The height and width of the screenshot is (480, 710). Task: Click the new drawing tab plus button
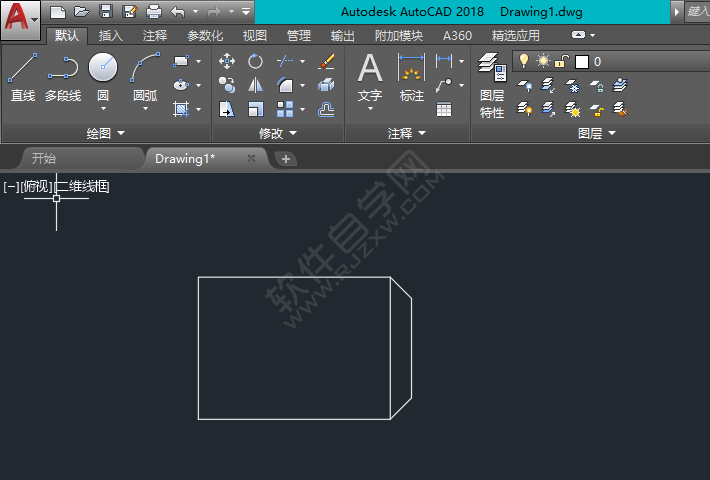coord(286,159)
